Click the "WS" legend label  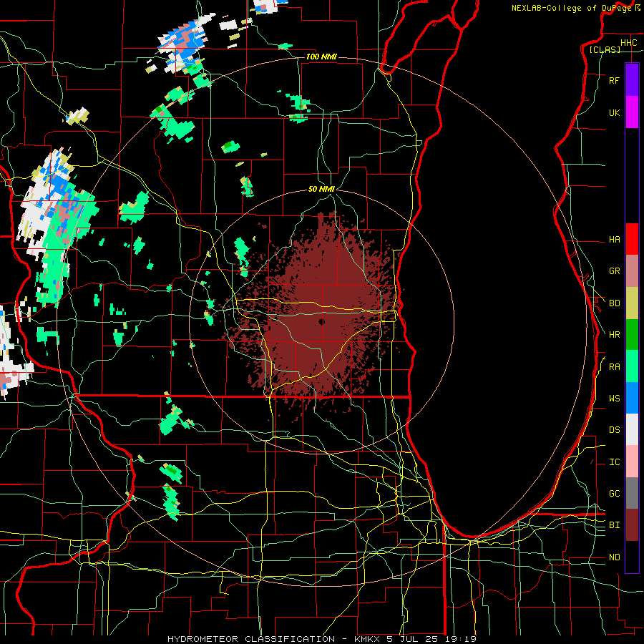tap(614, 399)
